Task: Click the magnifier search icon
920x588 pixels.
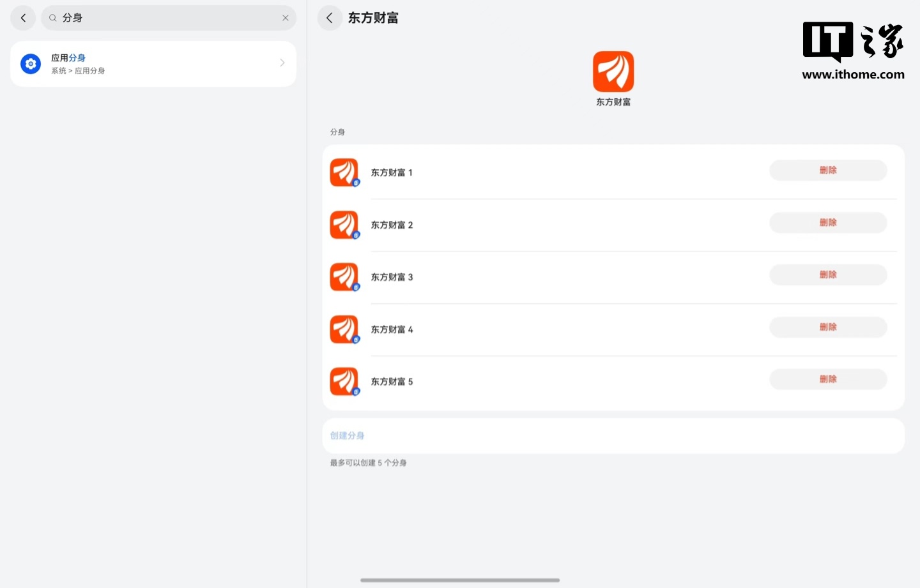Action: [x=53, y=18]
